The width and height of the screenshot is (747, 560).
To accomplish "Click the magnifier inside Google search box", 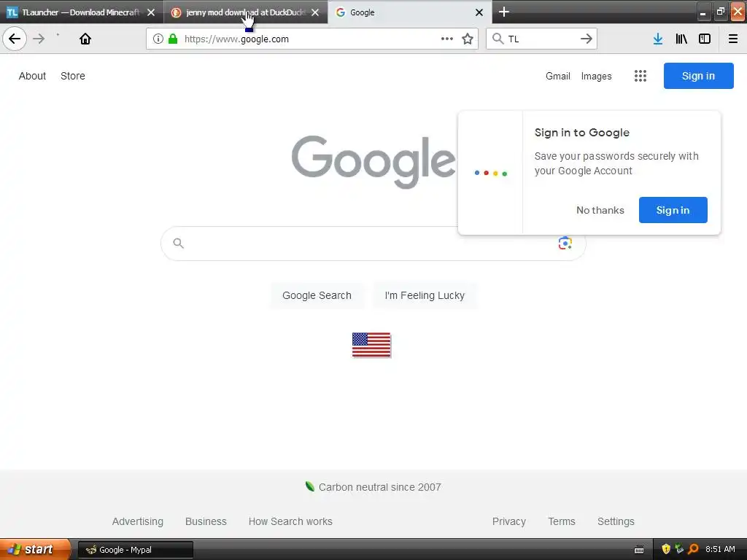I will pos(178,244).
